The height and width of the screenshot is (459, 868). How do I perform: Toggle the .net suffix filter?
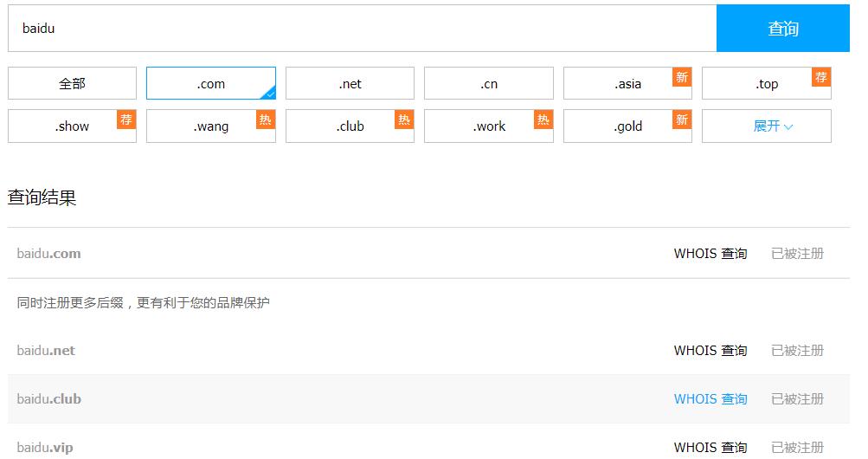(x=350, y=84)
